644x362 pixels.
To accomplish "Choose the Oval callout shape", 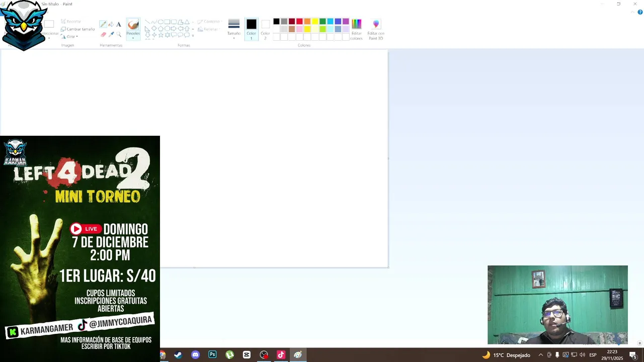I will click(x=180, y=35).
